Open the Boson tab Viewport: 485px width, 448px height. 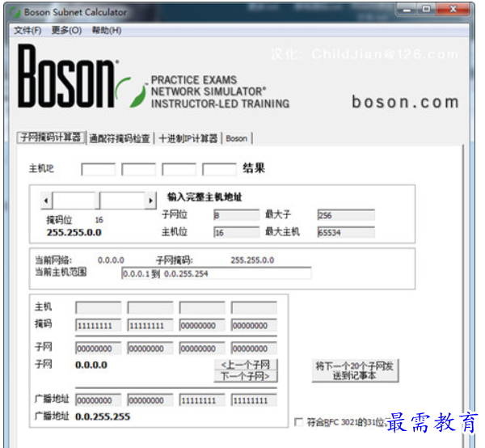(x=237, y=138)
